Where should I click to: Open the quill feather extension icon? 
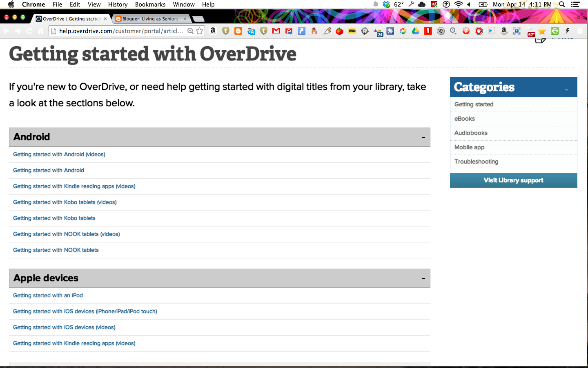327,31
